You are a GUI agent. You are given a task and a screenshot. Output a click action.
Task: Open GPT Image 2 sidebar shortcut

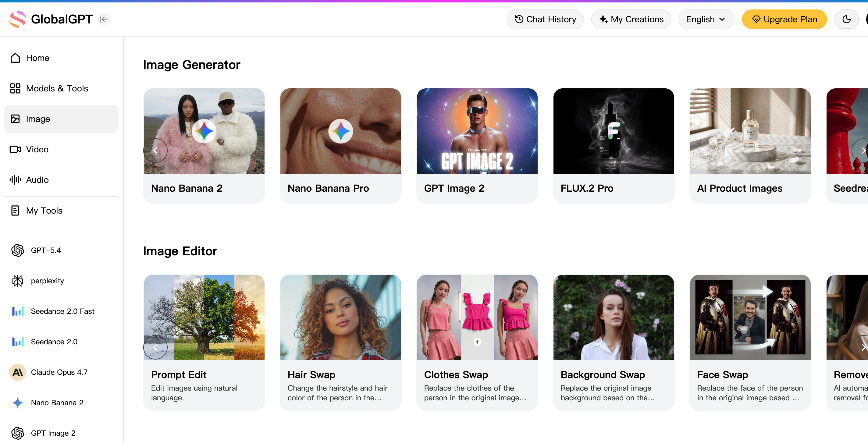click(x=53, y=433)
